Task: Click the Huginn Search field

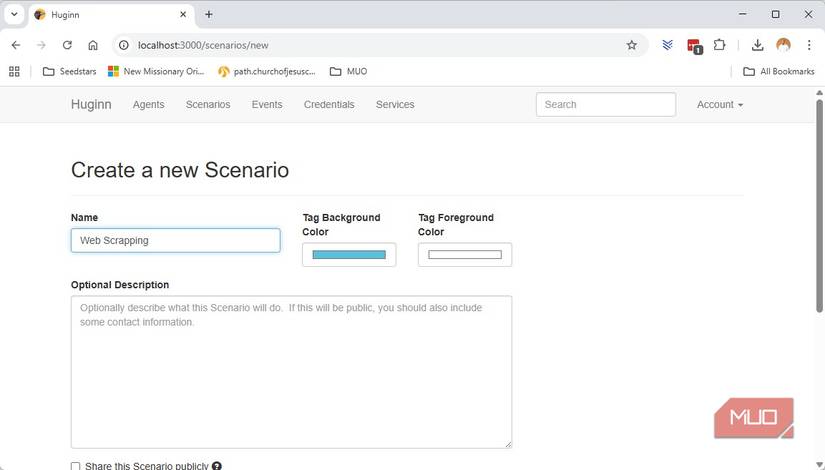Action: pos(606,104)
